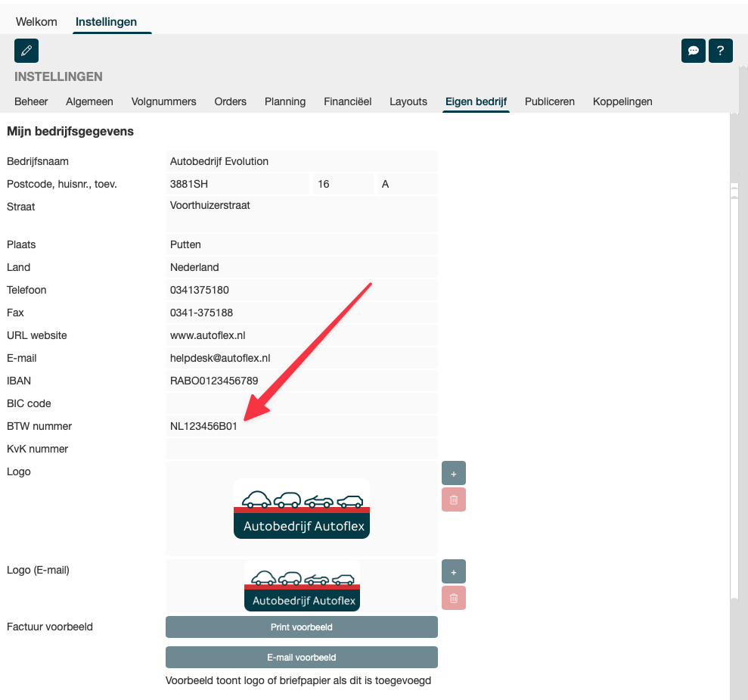Select the BTW nummer field
Image resolution: width=748 pixels, height=700 pixels.
tap(301, 426)
